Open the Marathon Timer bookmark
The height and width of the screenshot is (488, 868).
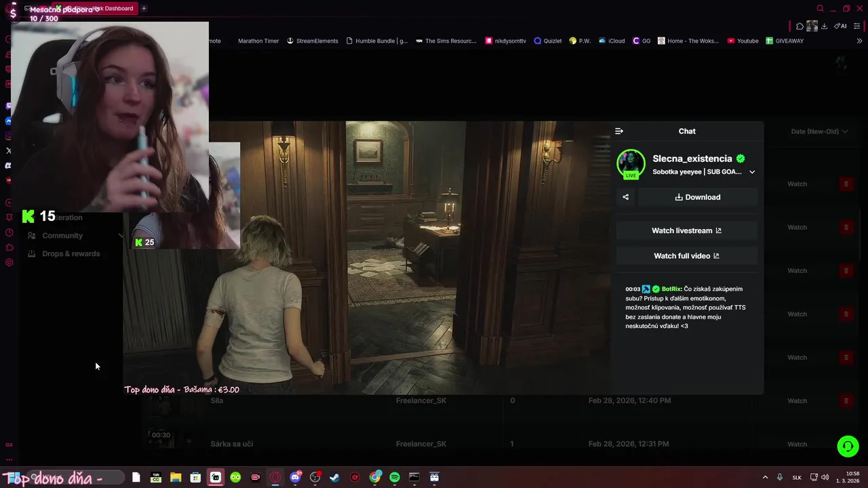[x=258, y=41]
